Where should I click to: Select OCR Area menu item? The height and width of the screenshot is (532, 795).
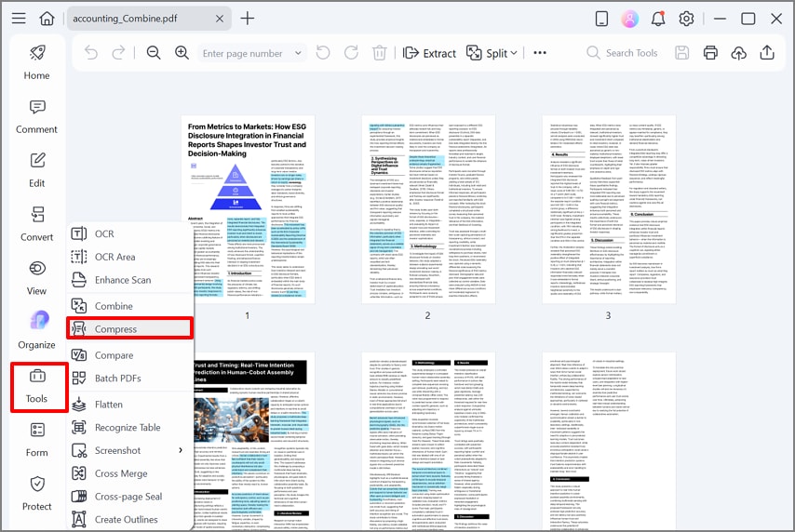tap(131, 257)
